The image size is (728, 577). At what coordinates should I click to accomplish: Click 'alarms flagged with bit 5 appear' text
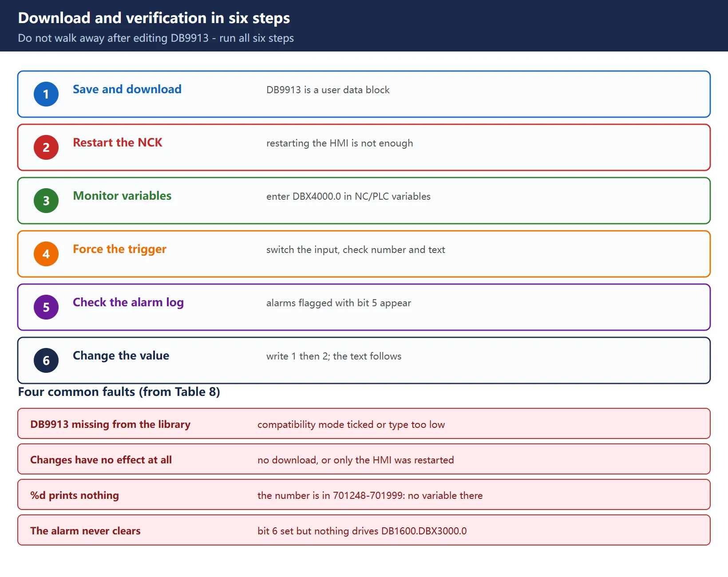point(338,303)
